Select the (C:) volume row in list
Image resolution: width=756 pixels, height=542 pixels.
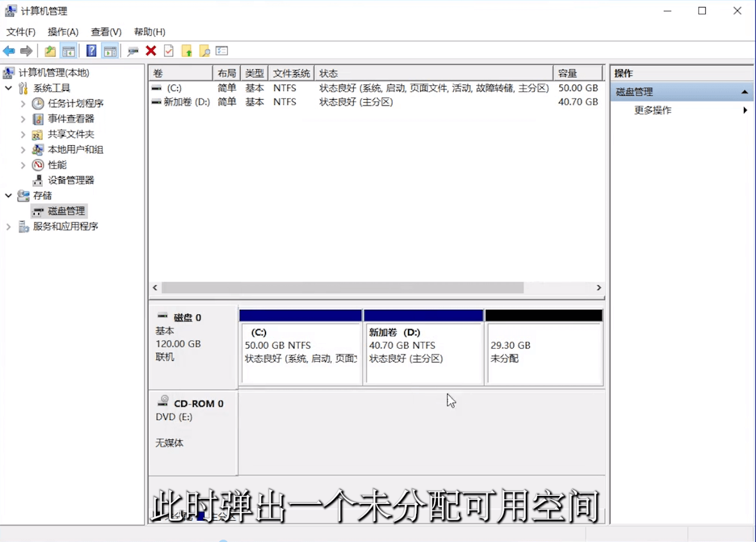tap(376, 88)
